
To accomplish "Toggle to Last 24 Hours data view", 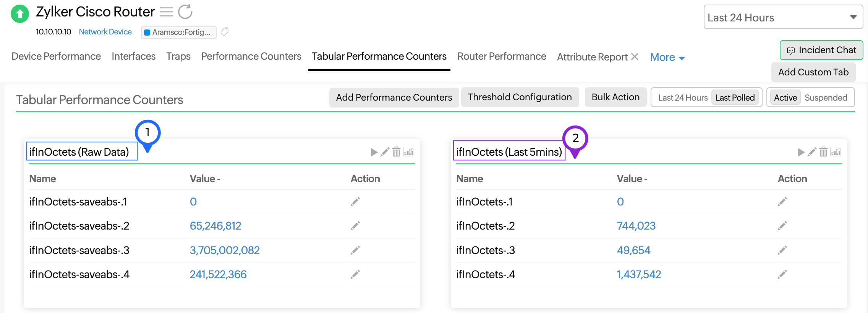I will [683, 98].
